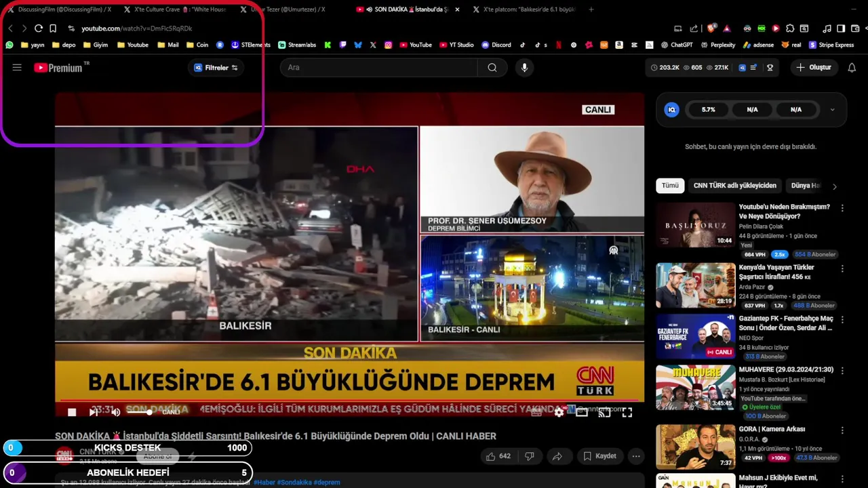The width and height of the screenshot is (868, 488).
Task: Open the Filtreler filter options
Action: point(216,68)
